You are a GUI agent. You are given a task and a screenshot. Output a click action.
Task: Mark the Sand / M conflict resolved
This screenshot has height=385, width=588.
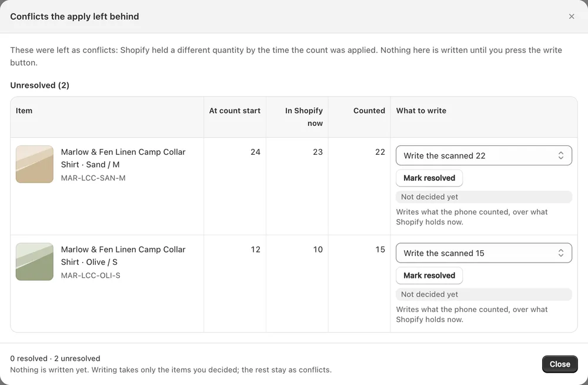point(429,178)
